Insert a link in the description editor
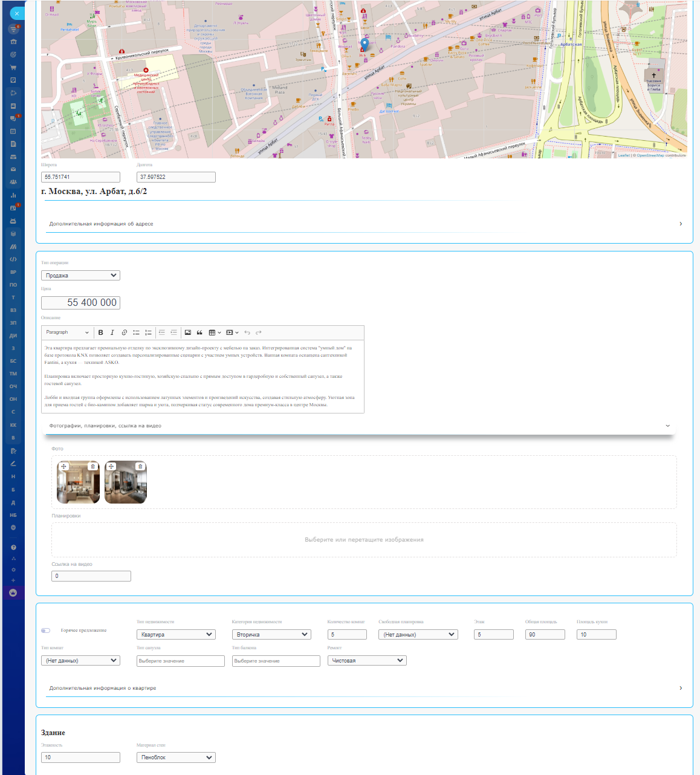Image resolution: width=700 pixels, height=775 pixels. pyautogui.click(x=125, y=332)
